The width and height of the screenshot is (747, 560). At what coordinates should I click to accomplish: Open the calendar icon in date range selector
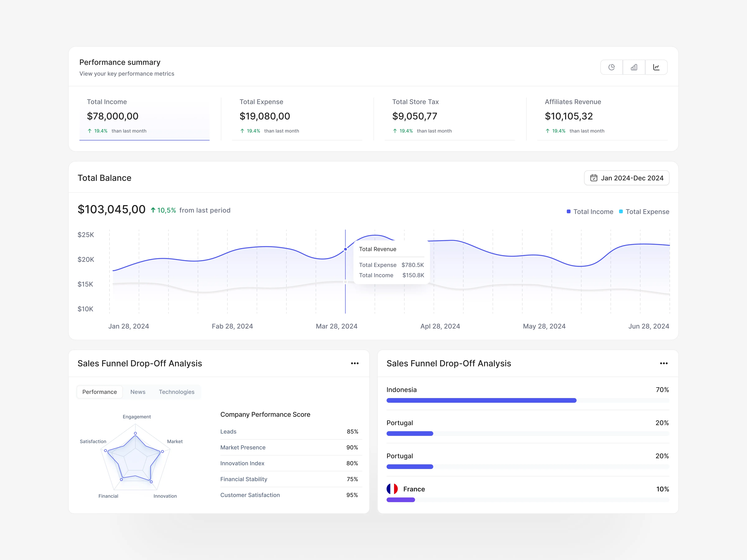(x=594, y=178)
